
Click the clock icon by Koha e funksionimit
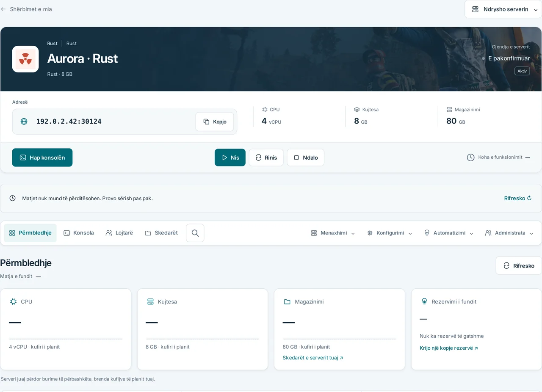click(x=470, y=157)
